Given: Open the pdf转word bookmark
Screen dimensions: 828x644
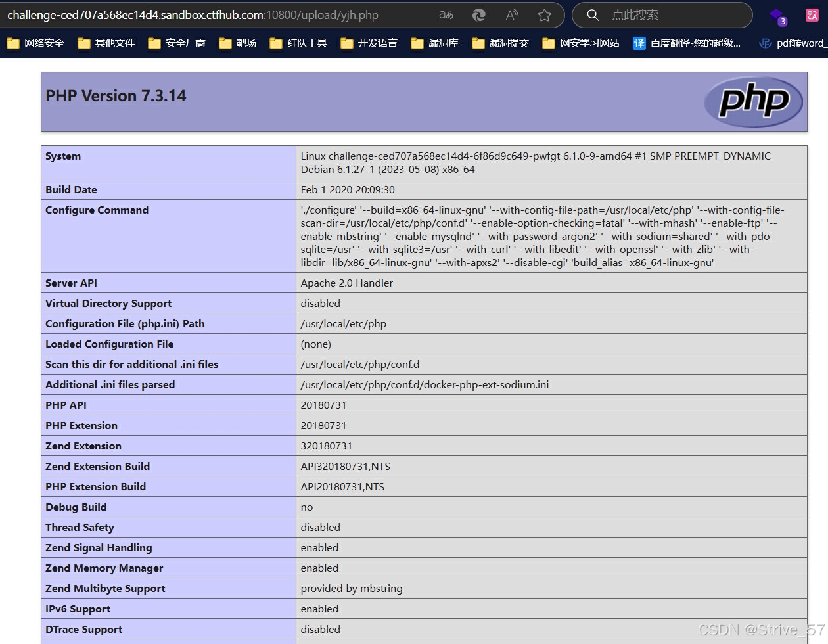Looking at the screenshot, I should [793, 43].
